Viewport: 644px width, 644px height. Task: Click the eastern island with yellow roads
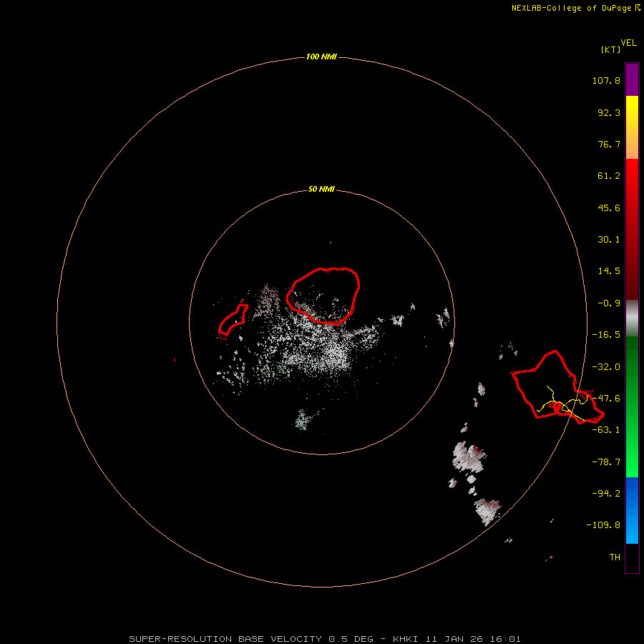tap(557, 387)
